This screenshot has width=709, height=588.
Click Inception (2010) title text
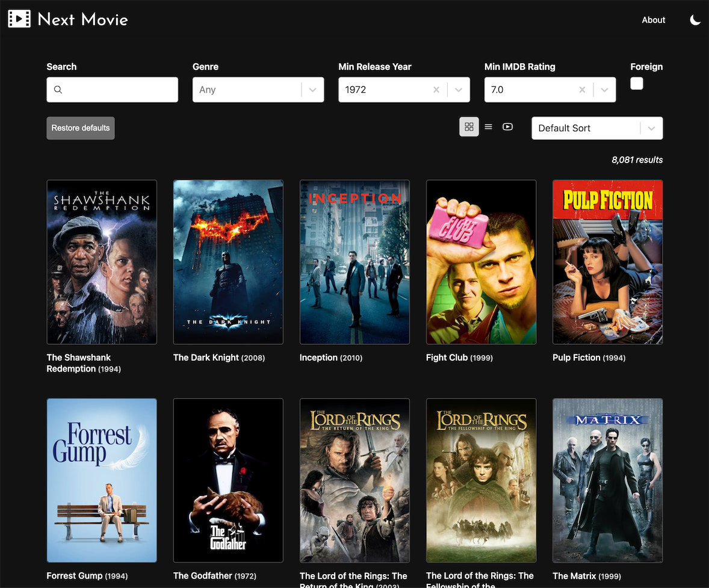(331, 357)
